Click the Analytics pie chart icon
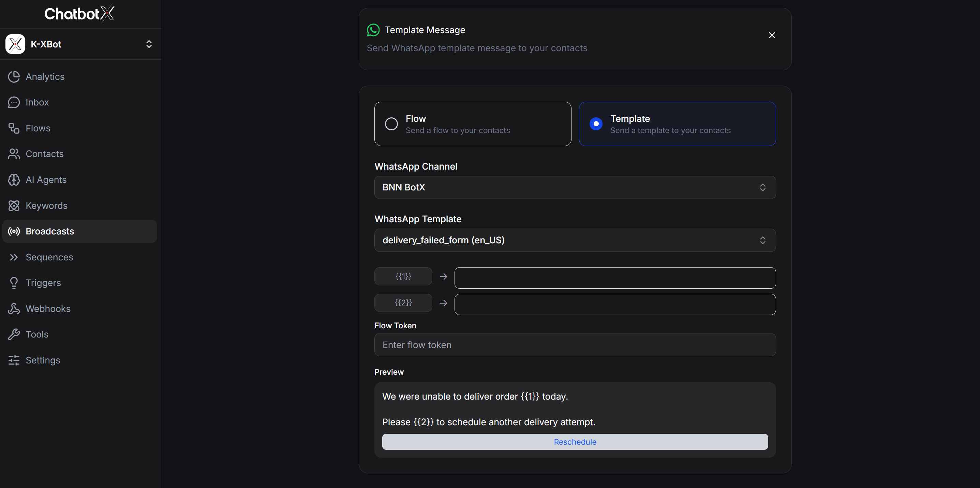Viewport: 980px width, 488px height. click(14, 76)
